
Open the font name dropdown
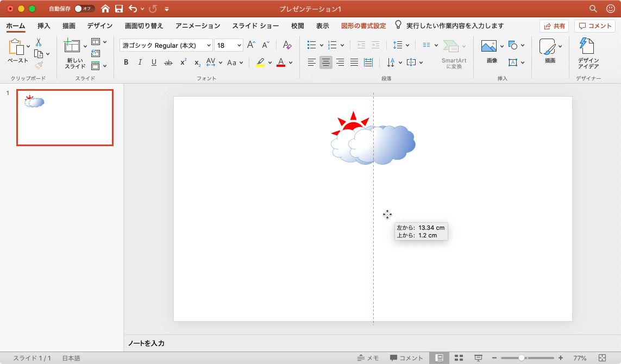[209, 46]
